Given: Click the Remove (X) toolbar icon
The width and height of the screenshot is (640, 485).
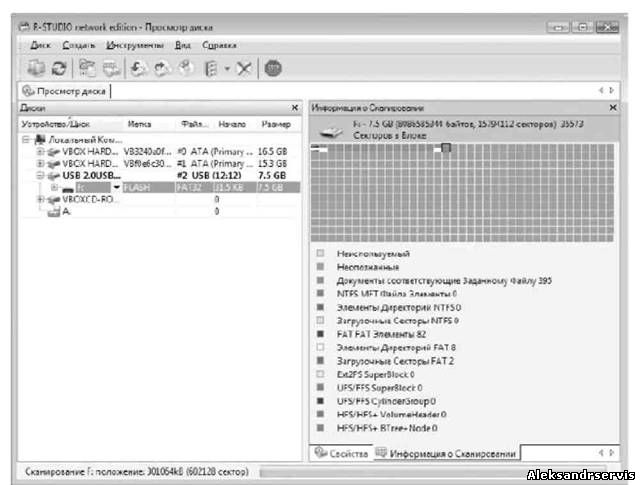Looking at the screenshot, I should pos(244,68).
